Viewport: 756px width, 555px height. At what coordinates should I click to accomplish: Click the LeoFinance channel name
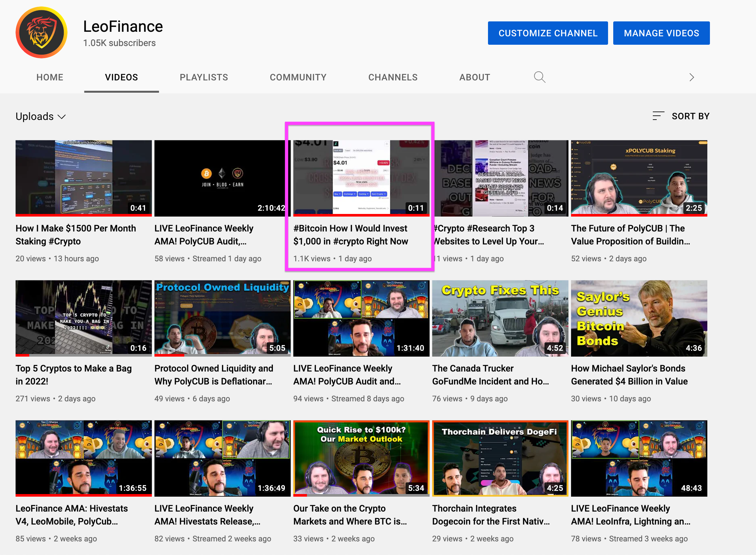[x=123, y=27]
